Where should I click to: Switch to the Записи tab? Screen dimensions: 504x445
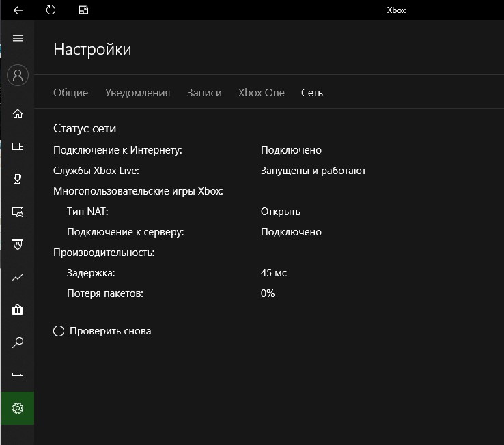tap(204, 93)
